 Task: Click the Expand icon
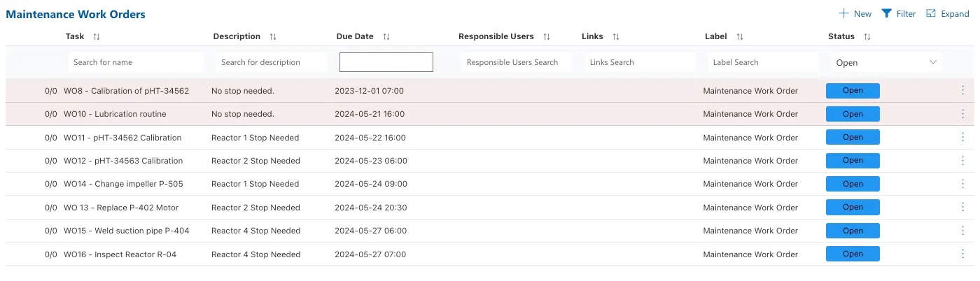[931, 13]
